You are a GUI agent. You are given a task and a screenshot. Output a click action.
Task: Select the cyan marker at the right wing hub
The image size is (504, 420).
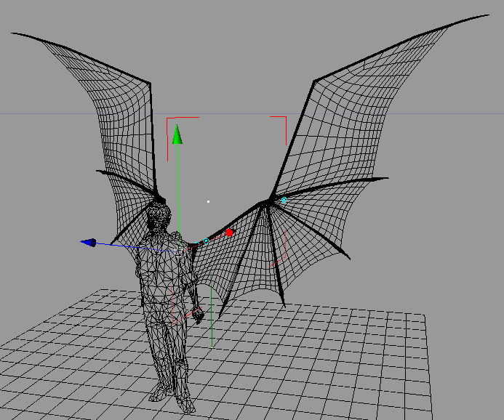click(284, 200)
